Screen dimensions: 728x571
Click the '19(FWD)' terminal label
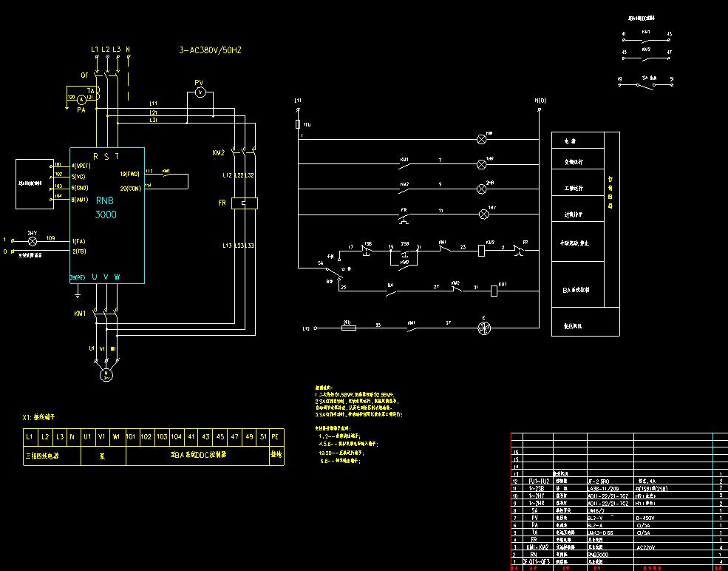(130, 175)
